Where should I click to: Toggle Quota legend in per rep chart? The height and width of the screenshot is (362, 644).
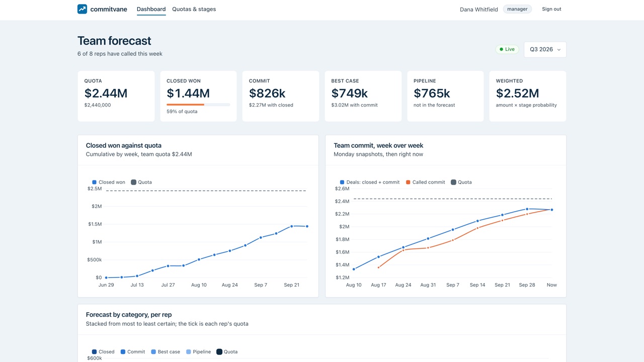[x=227, y=352]
